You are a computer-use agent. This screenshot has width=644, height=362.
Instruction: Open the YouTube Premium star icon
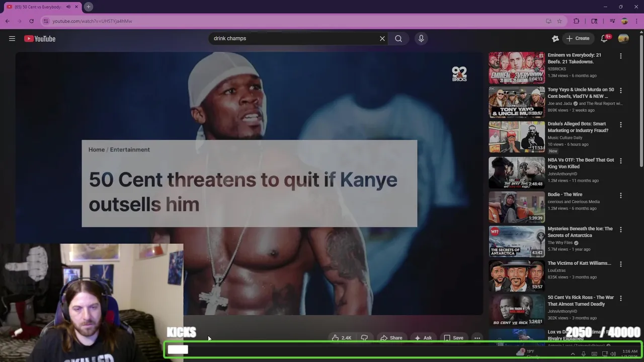(x=555, y=38)
